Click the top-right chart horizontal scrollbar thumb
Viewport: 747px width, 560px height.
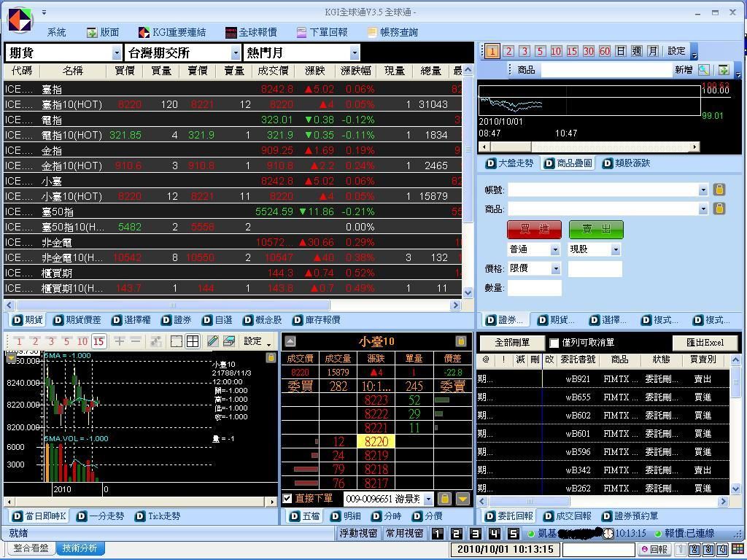[510, 147]
